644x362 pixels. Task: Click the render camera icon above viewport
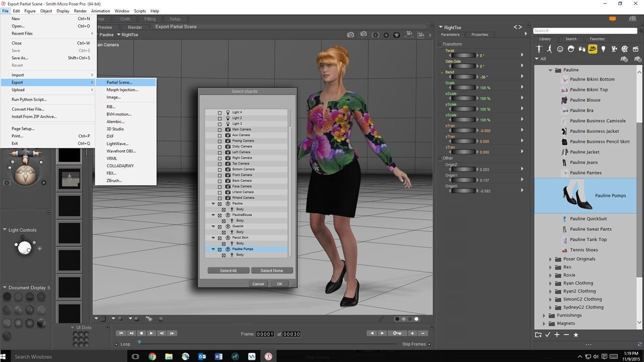tap(351, 35)
